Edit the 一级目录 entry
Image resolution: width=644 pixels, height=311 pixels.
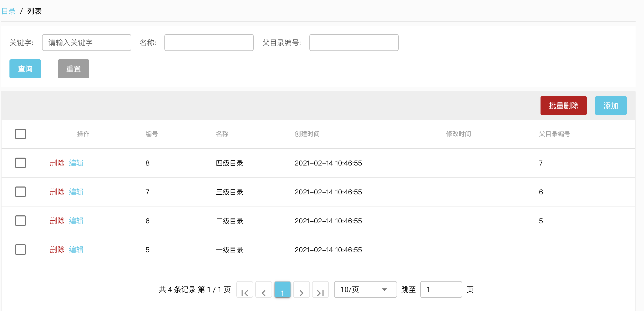(76, 250)
